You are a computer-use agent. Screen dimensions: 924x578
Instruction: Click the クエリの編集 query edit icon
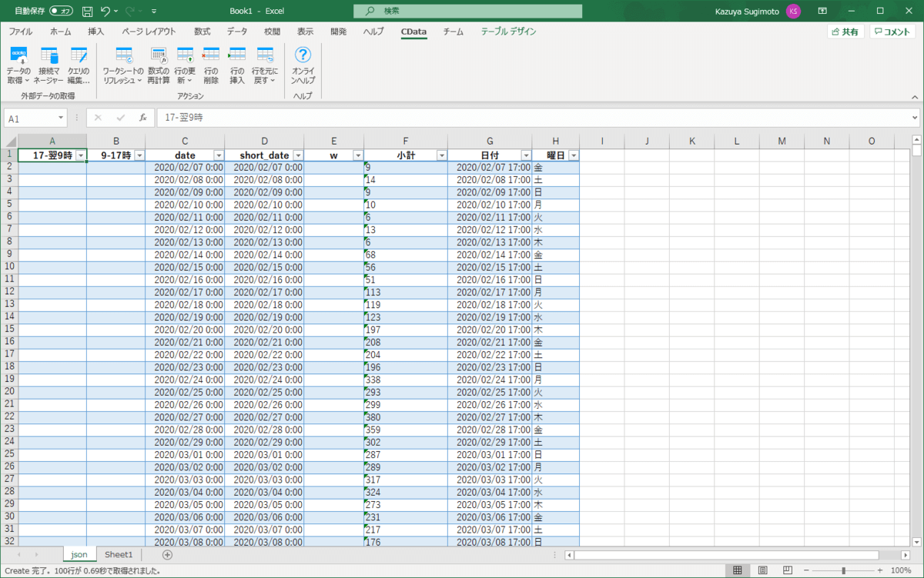point(79,56)
